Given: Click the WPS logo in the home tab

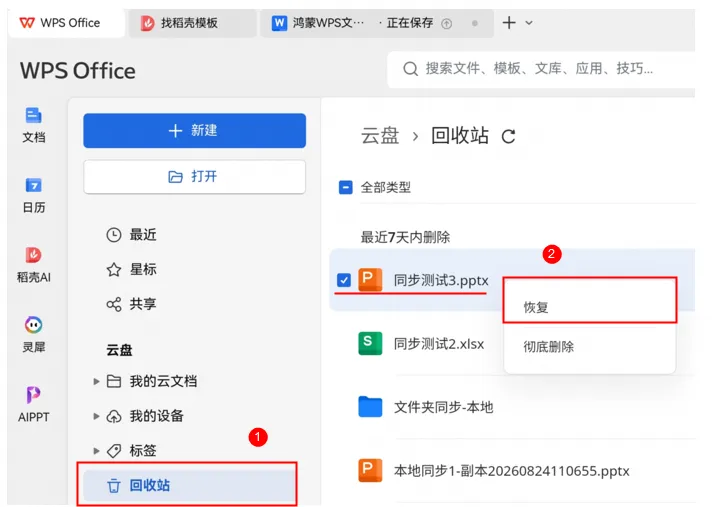Looking at the screenshot, I should [27, 23].
